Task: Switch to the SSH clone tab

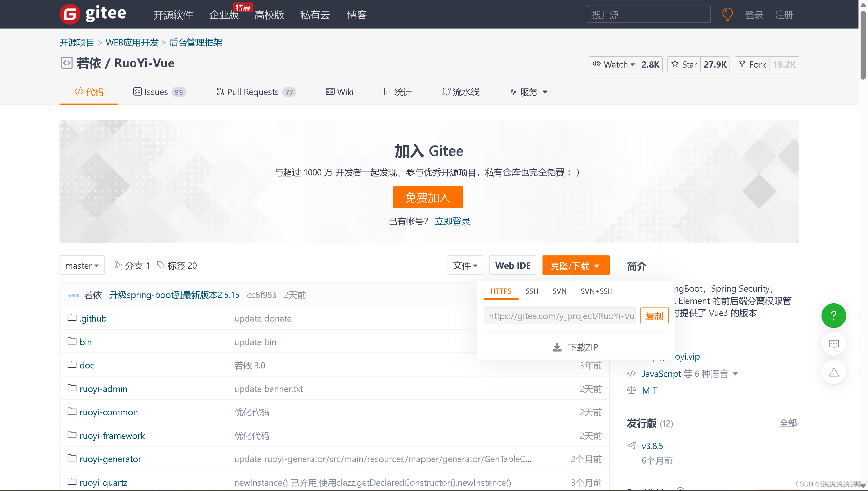Action: tap(532, 291)
